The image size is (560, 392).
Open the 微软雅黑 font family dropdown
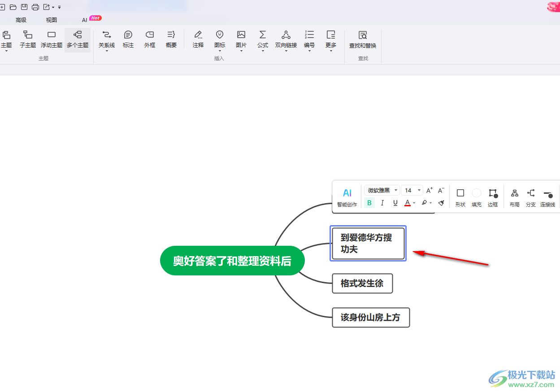382,190
